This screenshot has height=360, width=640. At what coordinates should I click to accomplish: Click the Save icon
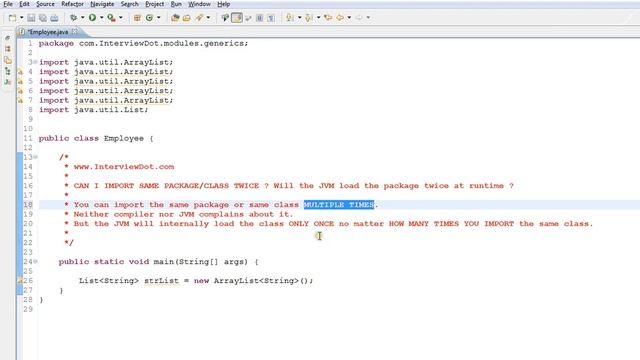(x=31, y=18)
